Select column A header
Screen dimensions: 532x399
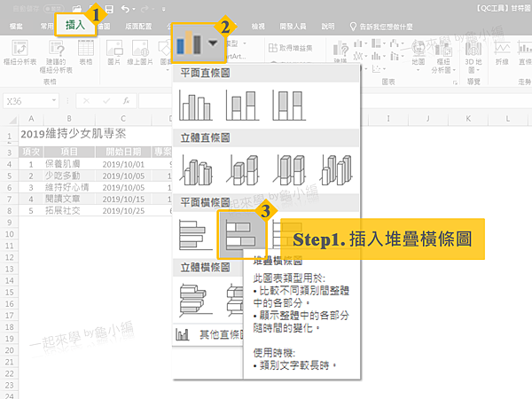pyautogui.click(x=31, y=119)
